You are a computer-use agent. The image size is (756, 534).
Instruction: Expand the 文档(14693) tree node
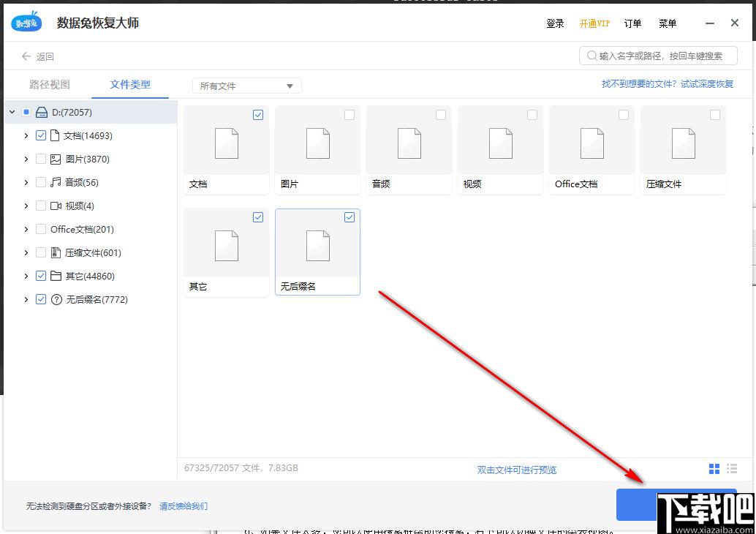26,135
